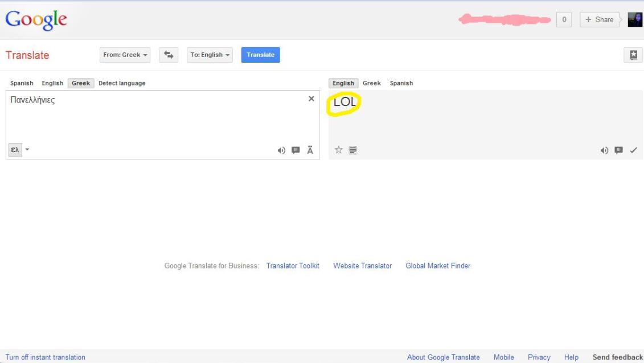Click the + Share button

(599, 19)
